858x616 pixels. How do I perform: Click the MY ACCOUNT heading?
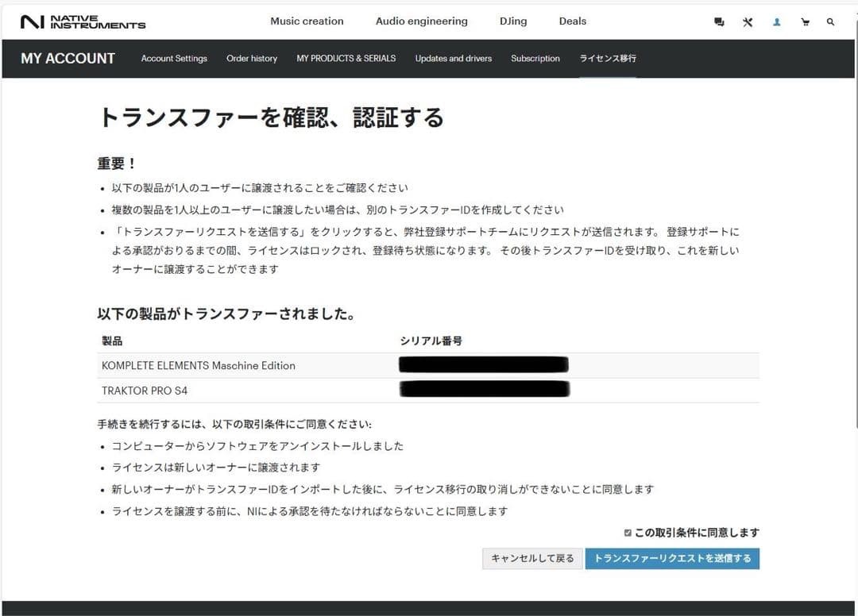[x=68, y=59]
